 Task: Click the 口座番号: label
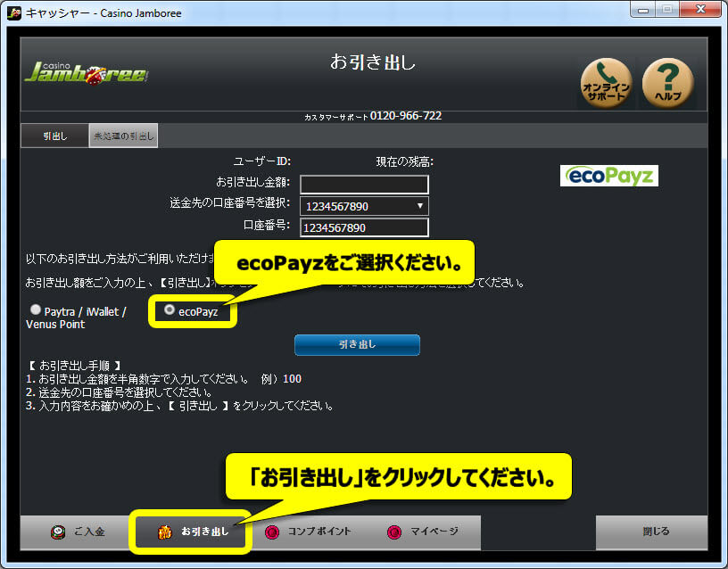[x=267, y=225]
